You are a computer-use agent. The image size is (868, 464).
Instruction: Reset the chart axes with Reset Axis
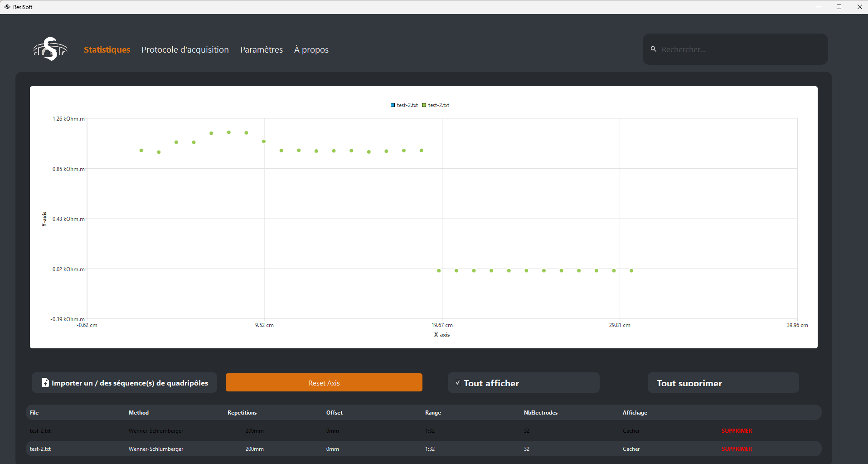(x=324, y=383)
